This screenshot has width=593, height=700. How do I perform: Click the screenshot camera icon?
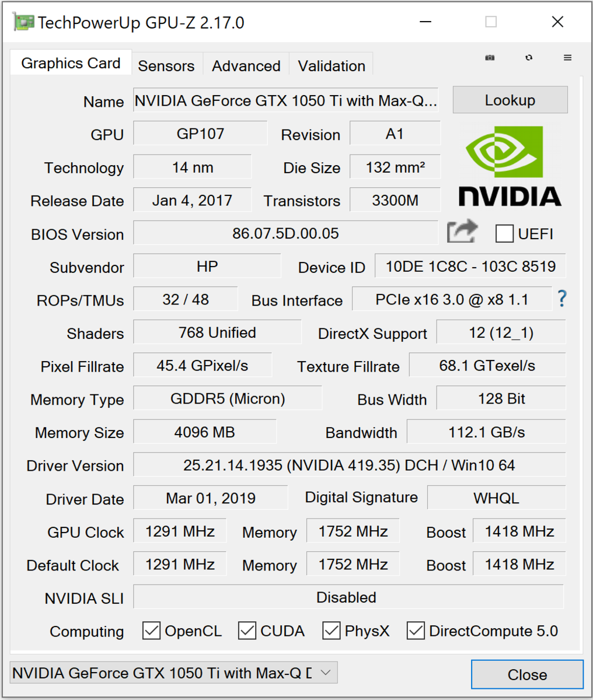(x=490, y=58)
